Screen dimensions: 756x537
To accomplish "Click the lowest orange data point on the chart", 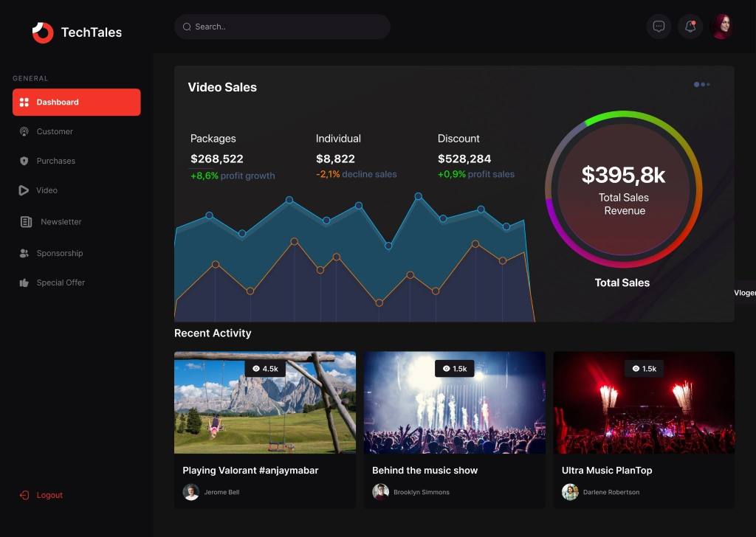I will pos(379,303).
